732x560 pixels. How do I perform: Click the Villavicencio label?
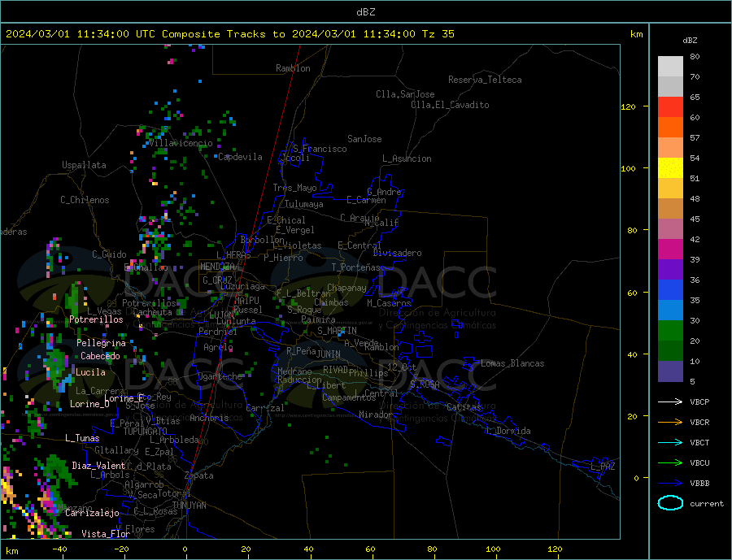(181, 143)
